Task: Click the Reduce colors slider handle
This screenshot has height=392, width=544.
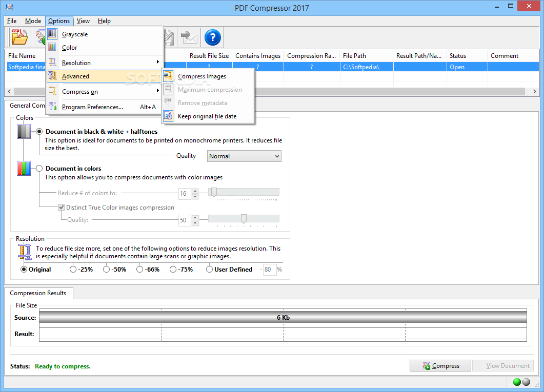Action: (x=214, y=192)
